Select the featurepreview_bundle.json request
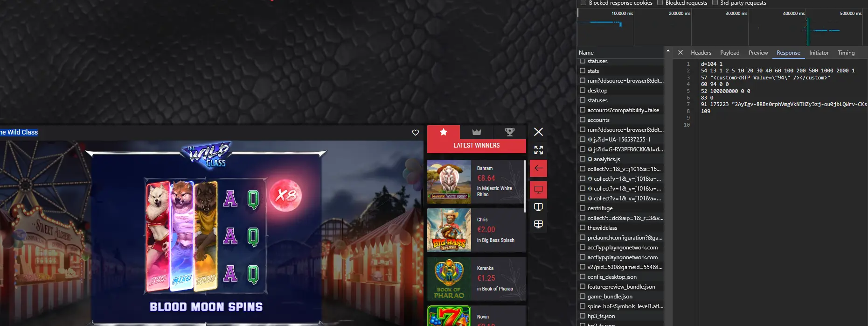868x326 pixels. coord(620,287)
